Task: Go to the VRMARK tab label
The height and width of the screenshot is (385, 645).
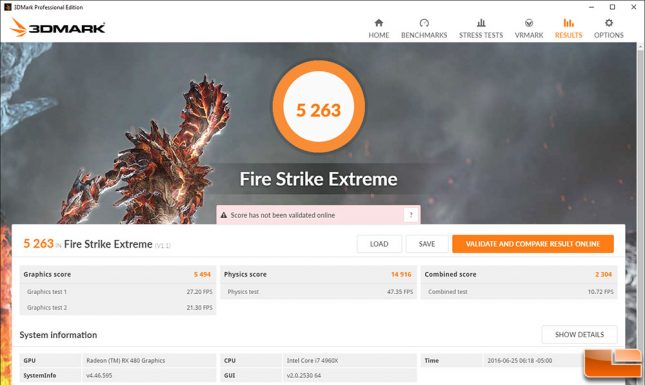Action: click(x=529, y=35)
